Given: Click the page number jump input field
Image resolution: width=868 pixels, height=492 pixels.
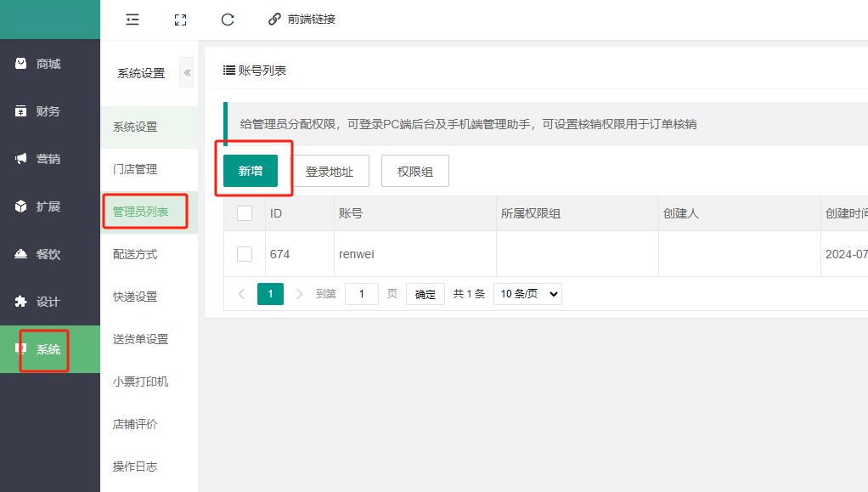Looking at the screenshot, I should tap(362, 294).
